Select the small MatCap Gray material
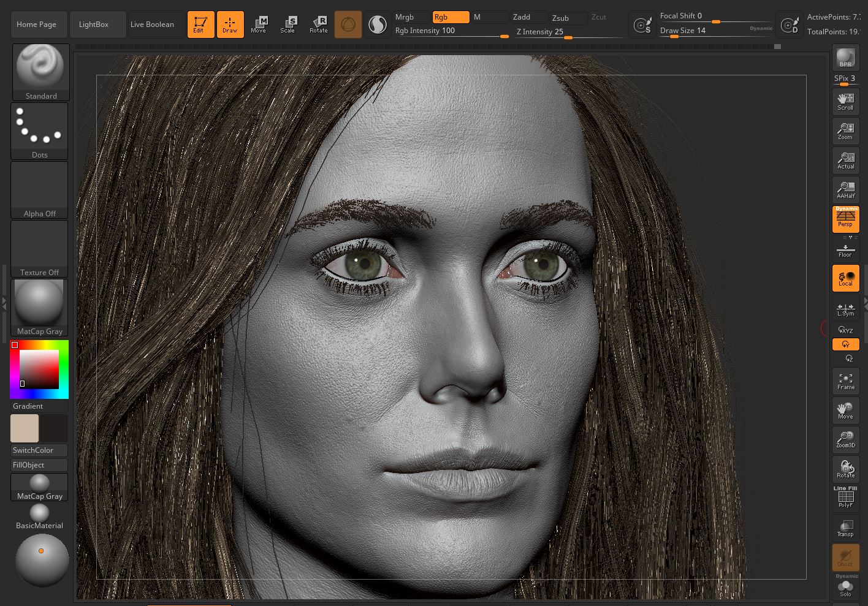 (39, 487)
